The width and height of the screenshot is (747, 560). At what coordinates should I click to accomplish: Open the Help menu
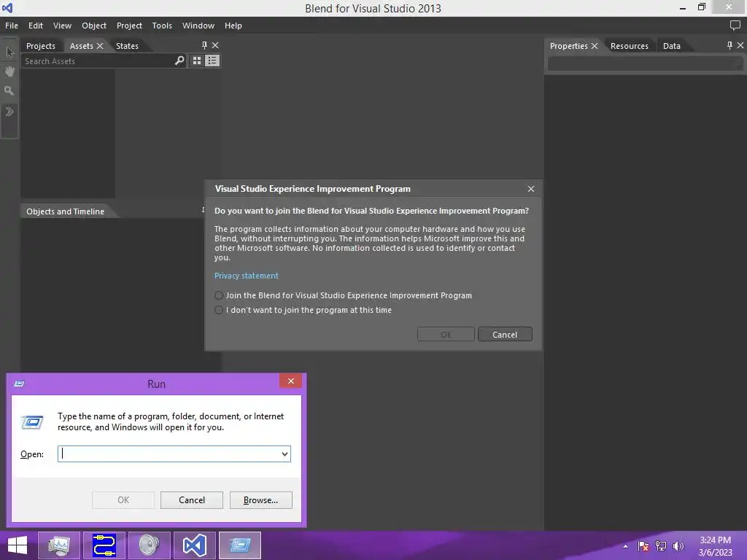pyautogui.click(x=233, y=26)
